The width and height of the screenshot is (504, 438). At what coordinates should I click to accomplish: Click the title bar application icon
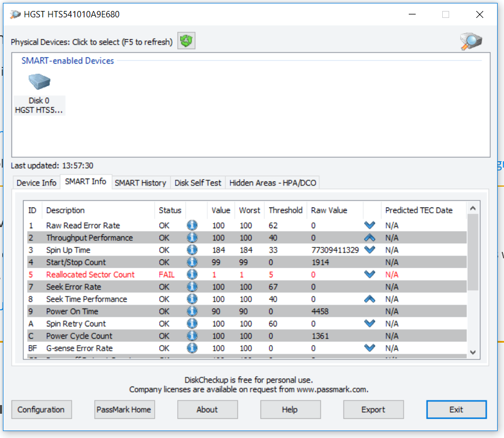pyautogui.click(x=15, y=14)
